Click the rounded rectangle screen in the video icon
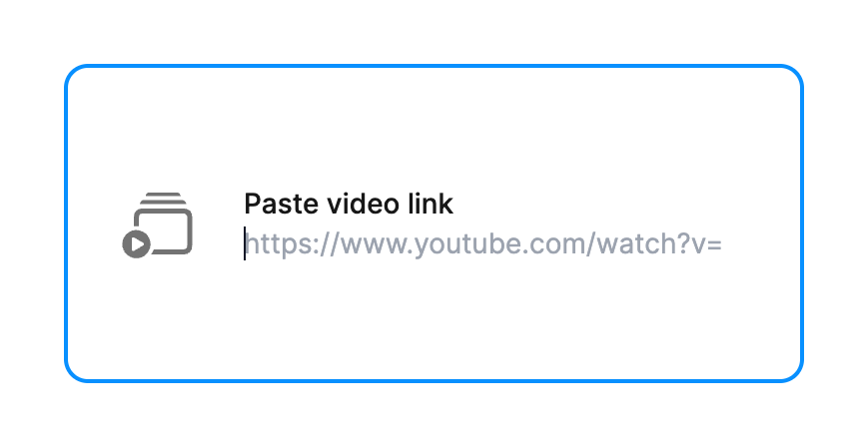The width and height of the screenshot is (868, 447). coord(164,231)
